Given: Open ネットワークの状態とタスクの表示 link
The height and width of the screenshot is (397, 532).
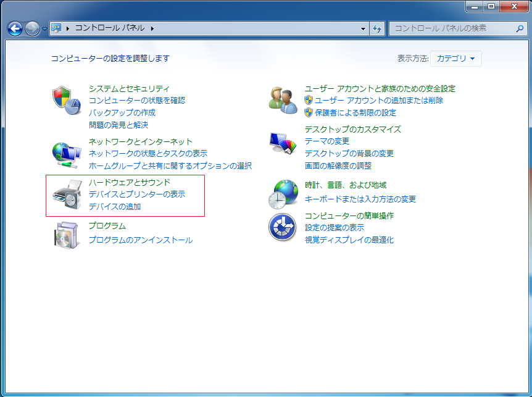Looking at the screenshot, I should [148, 153].
